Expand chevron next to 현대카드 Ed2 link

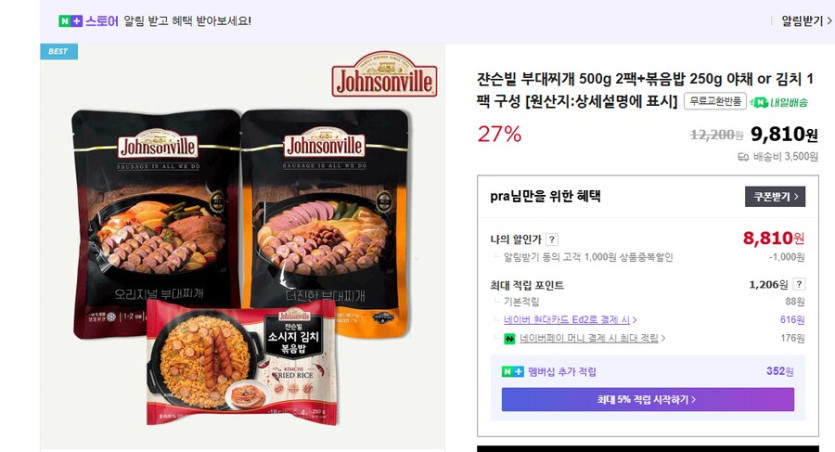click(x=634, y=320)
